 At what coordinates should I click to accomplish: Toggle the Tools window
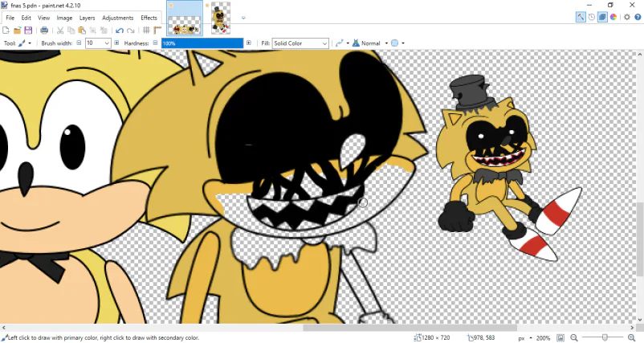pyautogui.click(x=581, y=17)
